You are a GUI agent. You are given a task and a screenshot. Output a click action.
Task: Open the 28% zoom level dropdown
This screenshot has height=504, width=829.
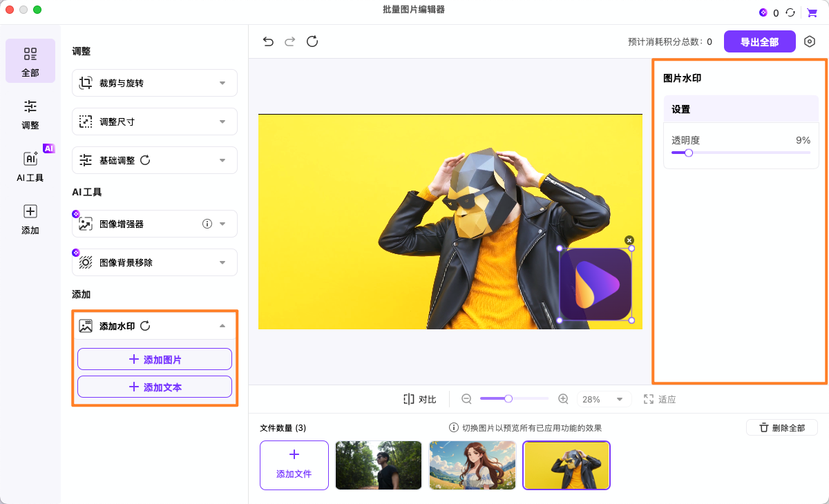(604, 399)
